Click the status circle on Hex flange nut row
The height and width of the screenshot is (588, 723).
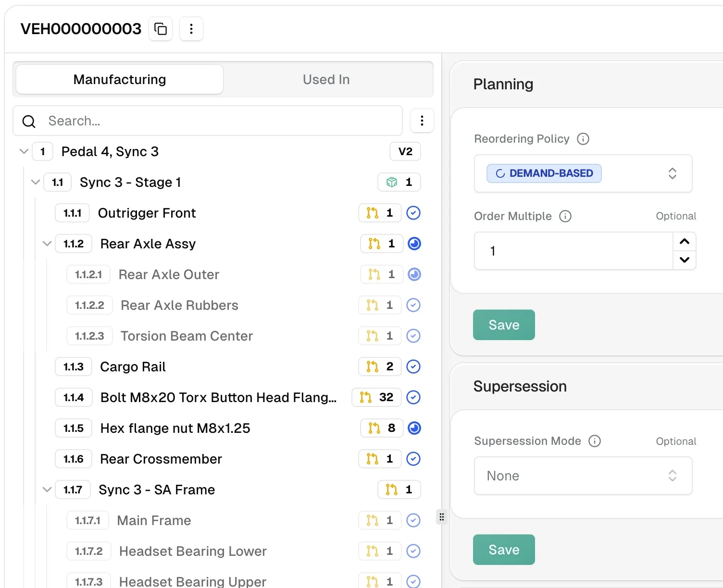click(414, 428)
